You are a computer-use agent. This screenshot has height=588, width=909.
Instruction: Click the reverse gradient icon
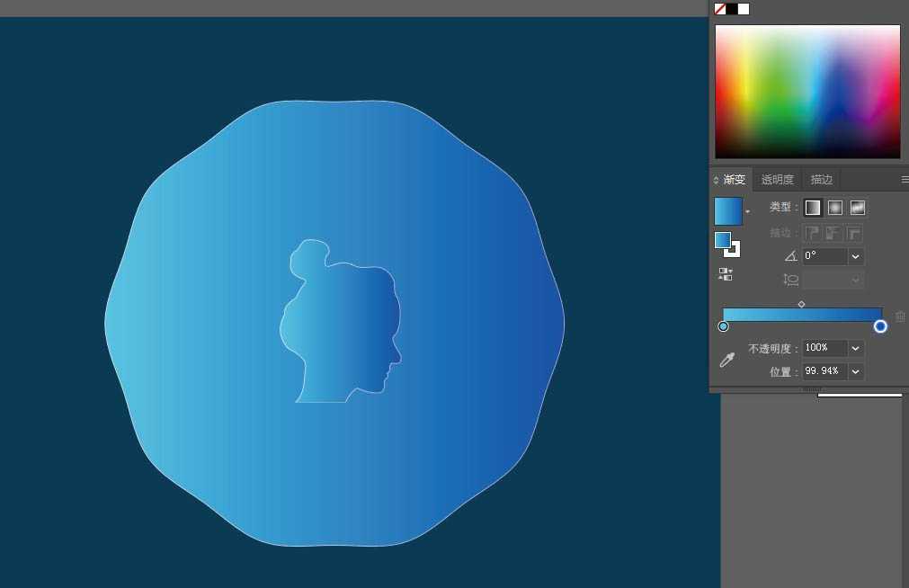pos(725,275)
